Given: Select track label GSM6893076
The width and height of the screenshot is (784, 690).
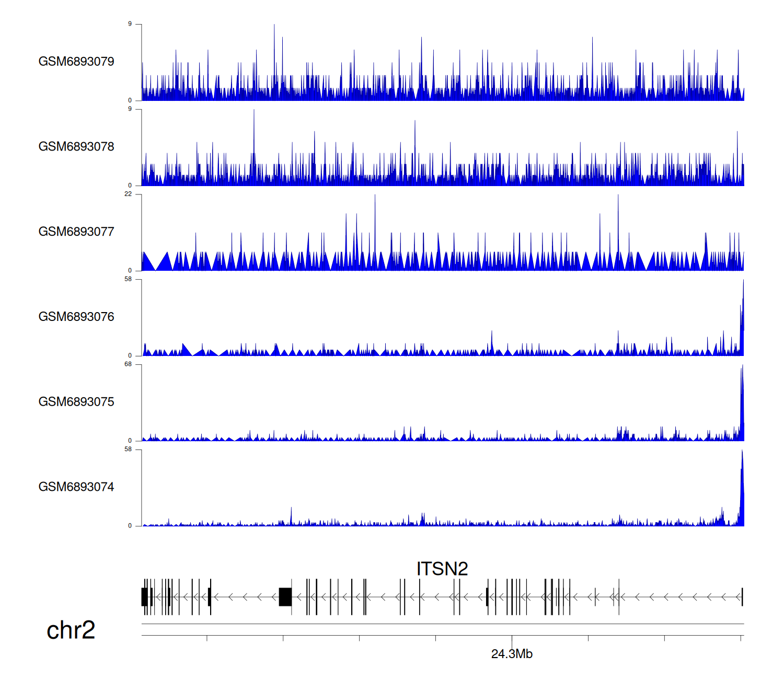Looking at the screenshot, I should tap(76, 317).
